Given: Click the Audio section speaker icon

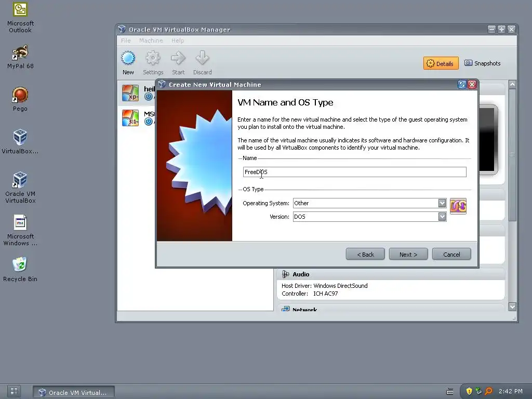Looking at the screenshot, I should [285, 274].
